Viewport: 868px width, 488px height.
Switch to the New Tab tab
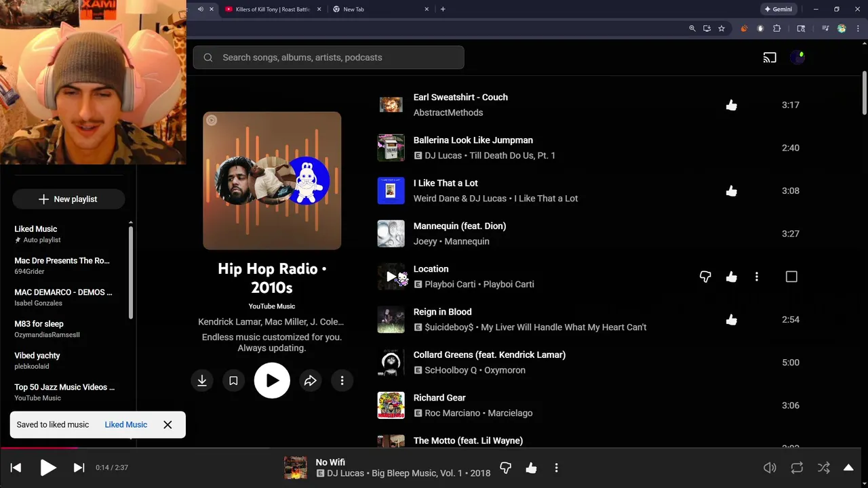(381, 9)
